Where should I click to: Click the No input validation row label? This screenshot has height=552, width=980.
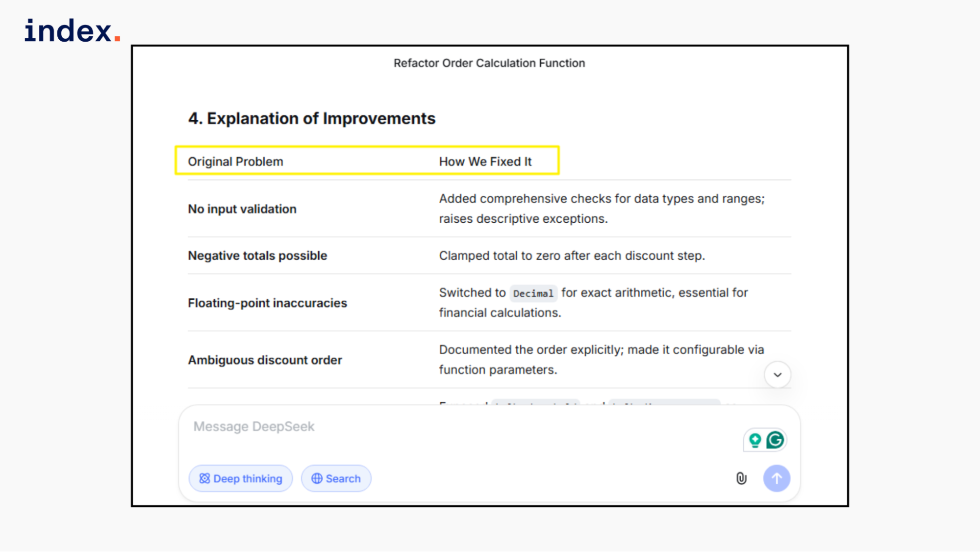(242, 209)
